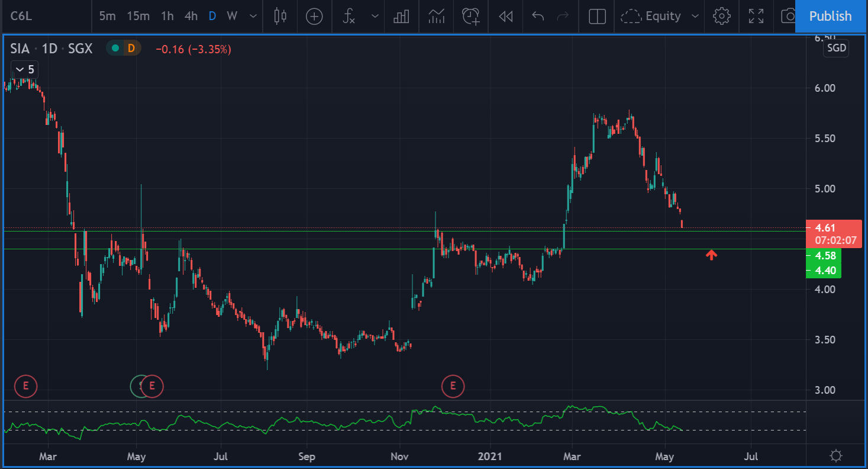
Task: Click the orange D delayed data badge
Action: (131, 49)
